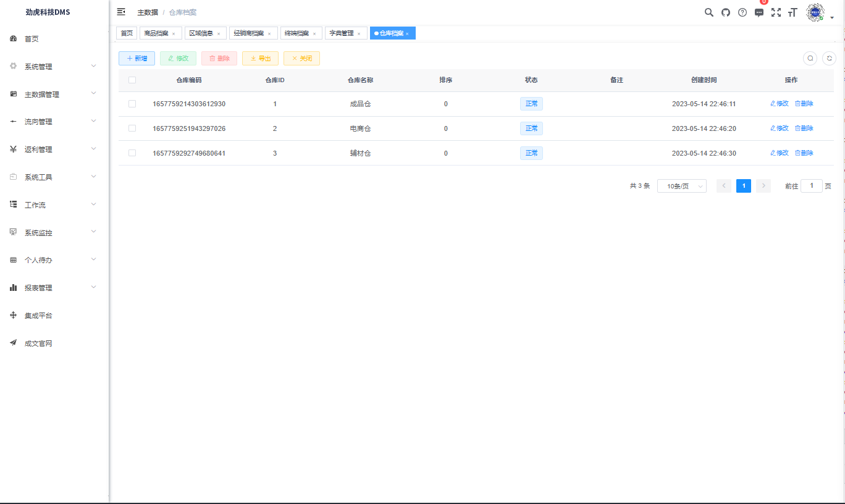Click the font size icon
The image size is (845, 504).
(x=793, y=12)
